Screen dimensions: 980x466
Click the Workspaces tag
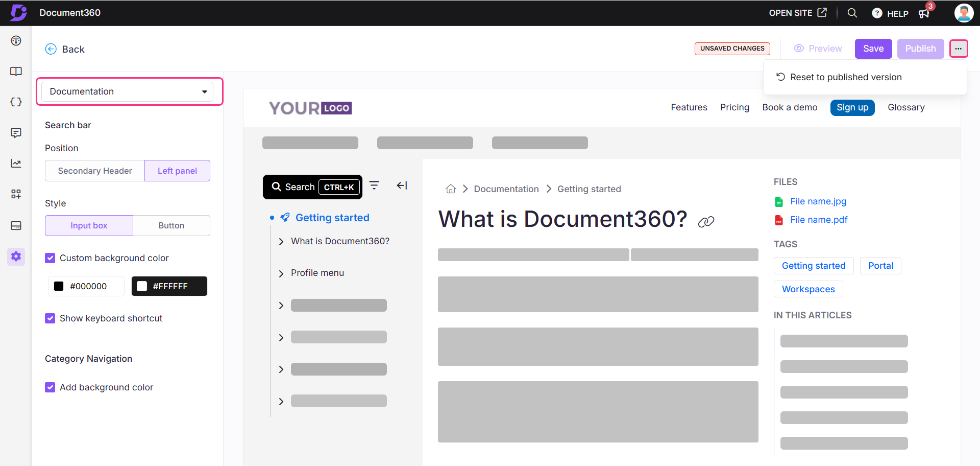coord(808,289)
